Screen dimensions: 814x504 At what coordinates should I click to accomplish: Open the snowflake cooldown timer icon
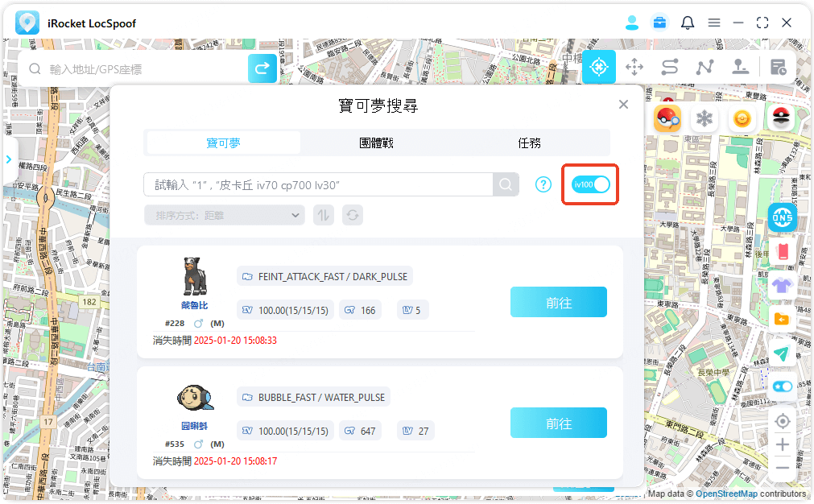705,119
